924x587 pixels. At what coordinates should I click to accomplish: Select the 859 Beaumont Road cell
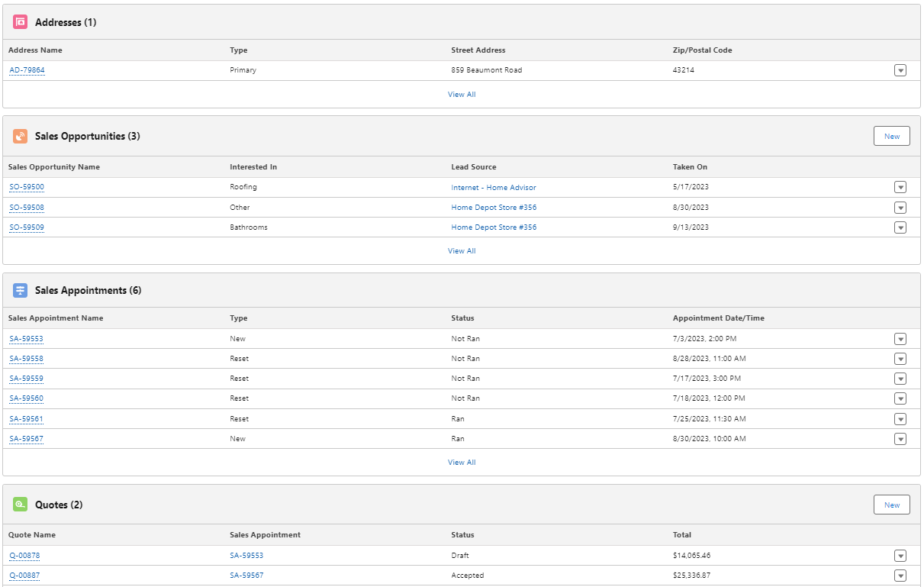point(487,70)
